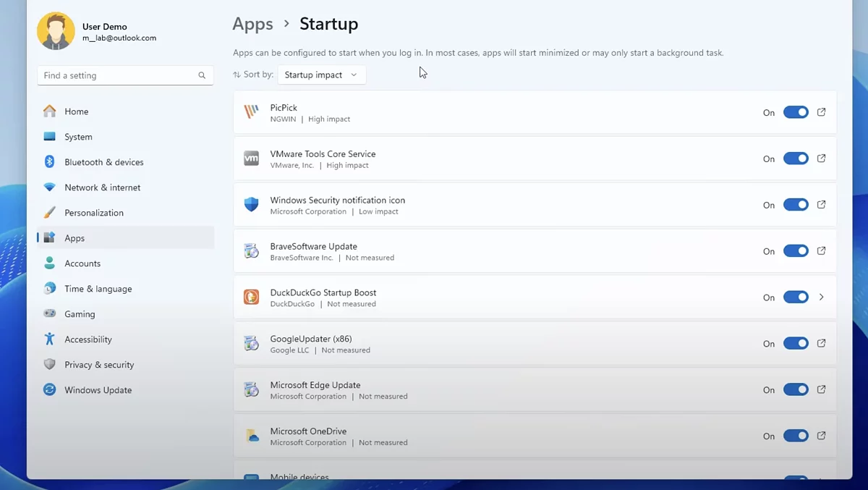Screen dimensions: 868x490
Task: Toggle Microsoft OneDrive startup off
Action: (x=796, y=436)
